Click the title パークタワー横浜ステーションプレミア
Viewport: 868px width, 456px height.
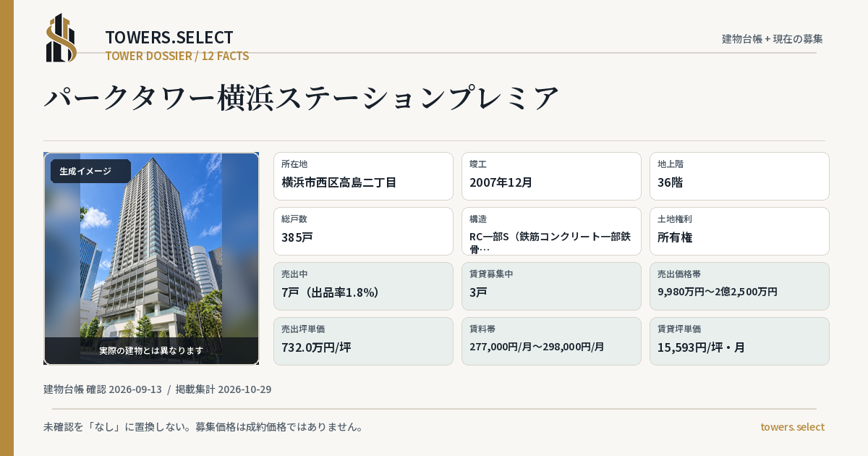tap(302, 98)
